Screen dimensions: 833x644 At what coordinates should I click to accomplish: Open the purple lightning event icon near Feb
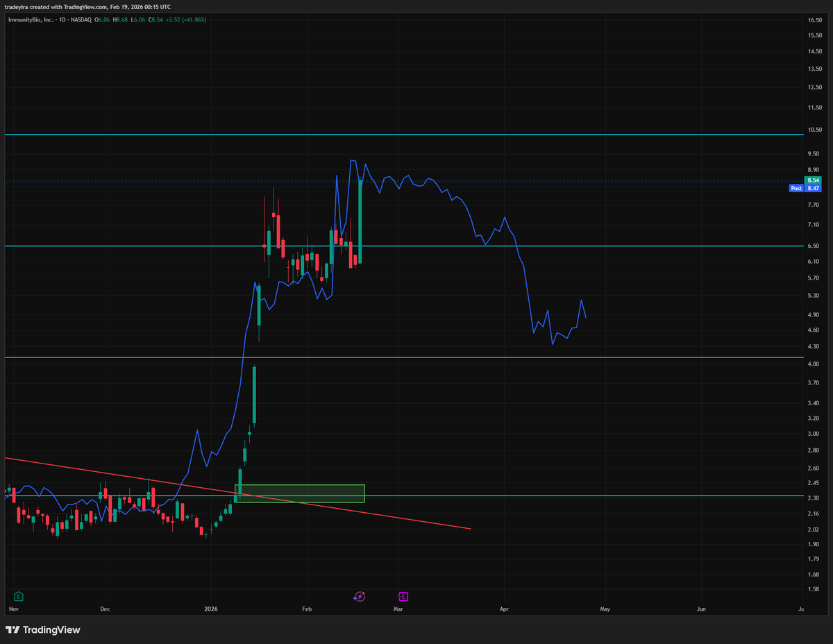click(360, 595)
